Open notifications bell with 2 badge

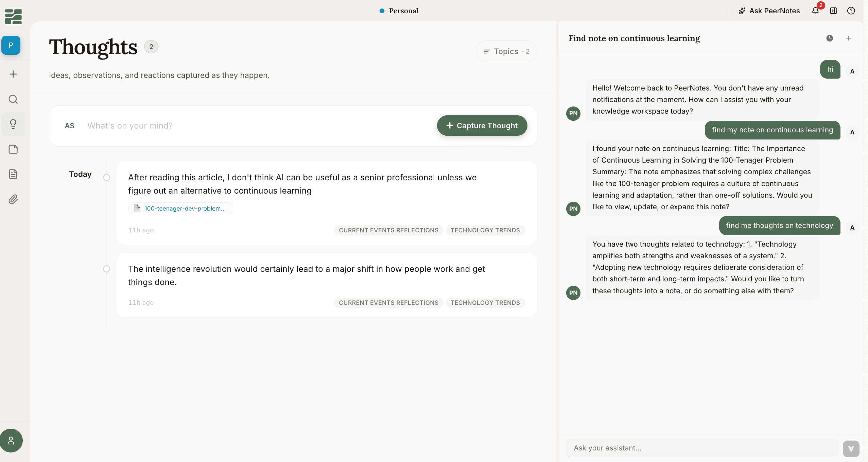click(x=816, y=11)
